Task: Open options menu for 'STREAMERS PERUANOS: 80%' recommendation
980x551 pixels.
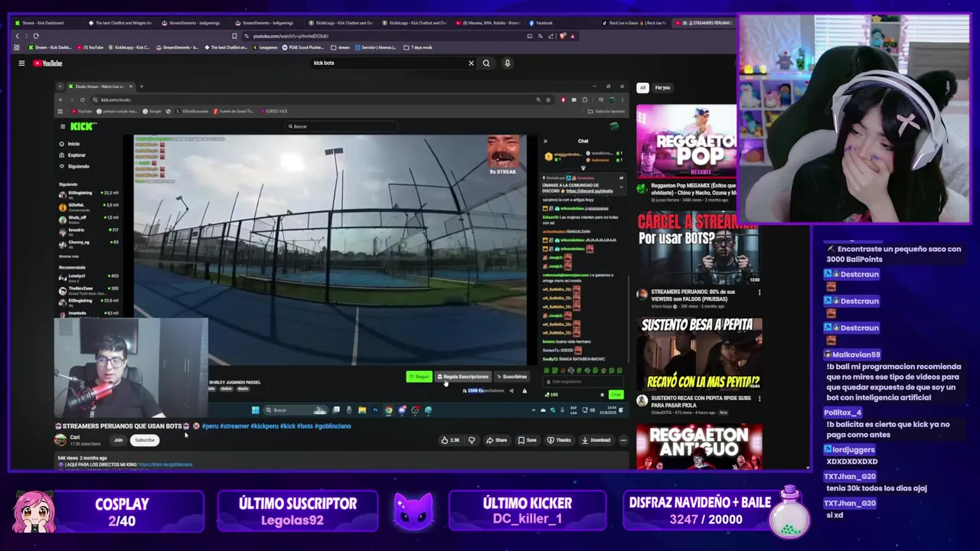Action: 759,292
